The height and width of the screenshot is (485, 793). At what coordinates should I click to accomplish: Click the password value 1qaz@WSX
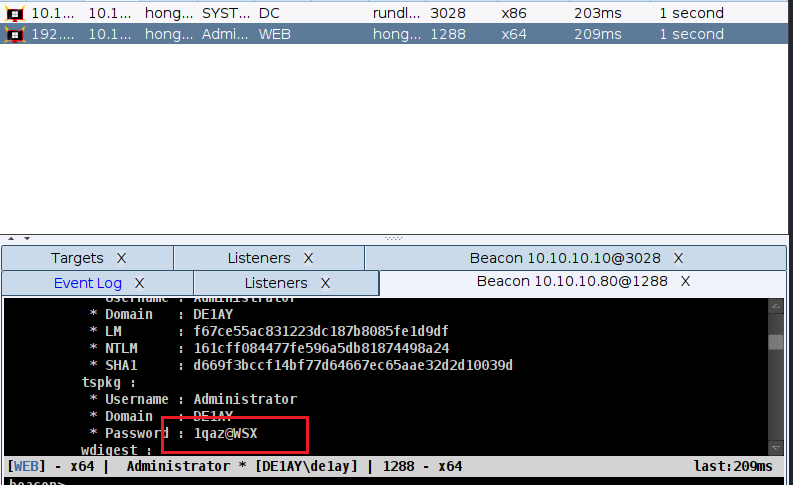tap(226, 433)
